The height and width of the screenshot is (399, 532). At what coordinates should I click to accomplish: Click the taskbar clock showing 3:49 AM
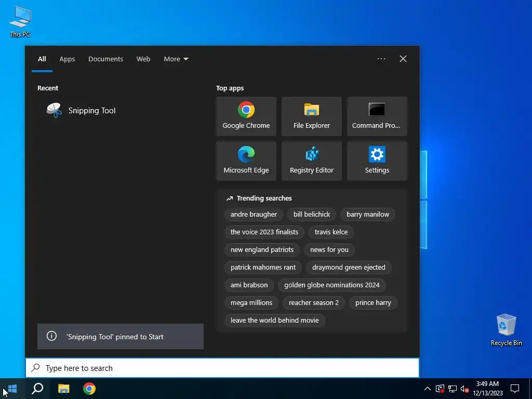pos(487,389)
